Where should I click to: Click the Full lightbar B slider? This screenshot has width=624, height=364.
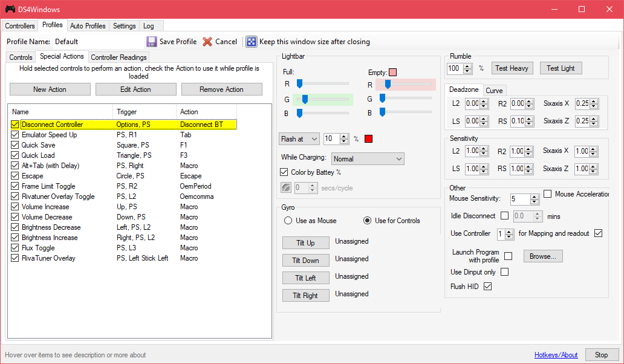click(x=323, y=114)
